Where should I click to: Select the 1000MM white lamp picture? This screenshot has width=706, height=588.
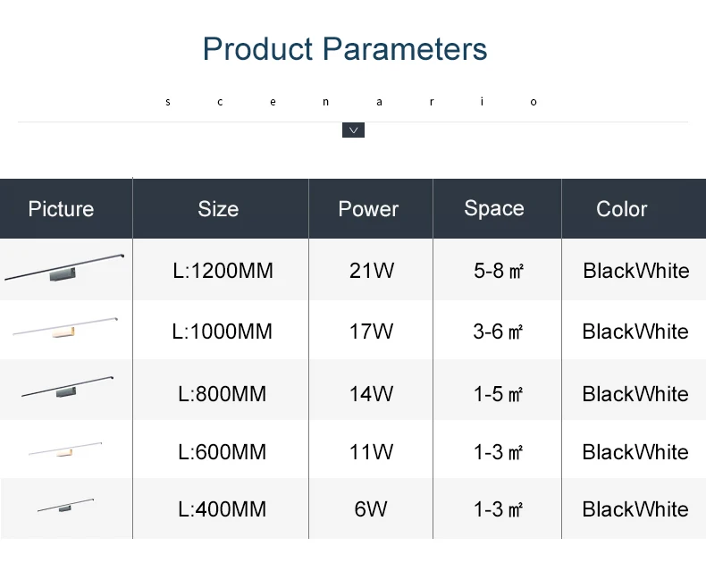point(65,328)
